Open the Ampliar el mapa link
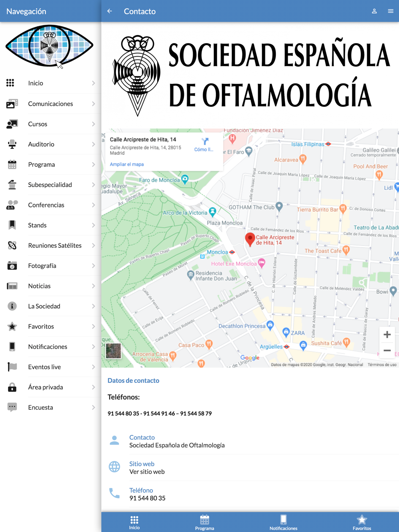 127,164
